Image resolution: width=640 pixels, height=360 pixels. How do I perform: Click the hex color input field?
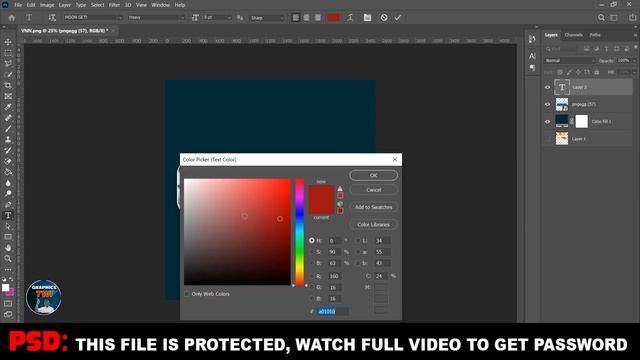333,311
